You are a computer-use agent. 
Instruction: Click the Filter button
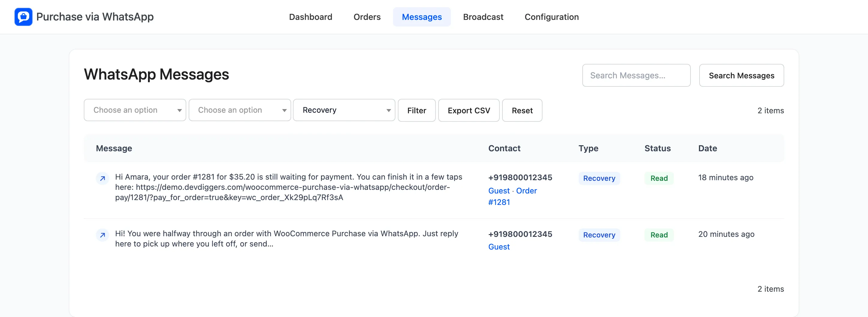417,111
